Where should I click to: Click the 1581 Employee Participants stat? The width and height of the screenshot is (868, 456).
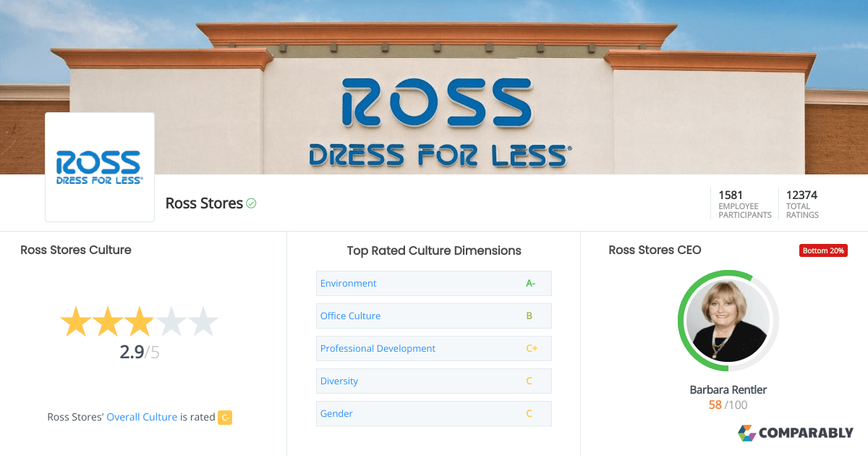(x=744, y=204)
